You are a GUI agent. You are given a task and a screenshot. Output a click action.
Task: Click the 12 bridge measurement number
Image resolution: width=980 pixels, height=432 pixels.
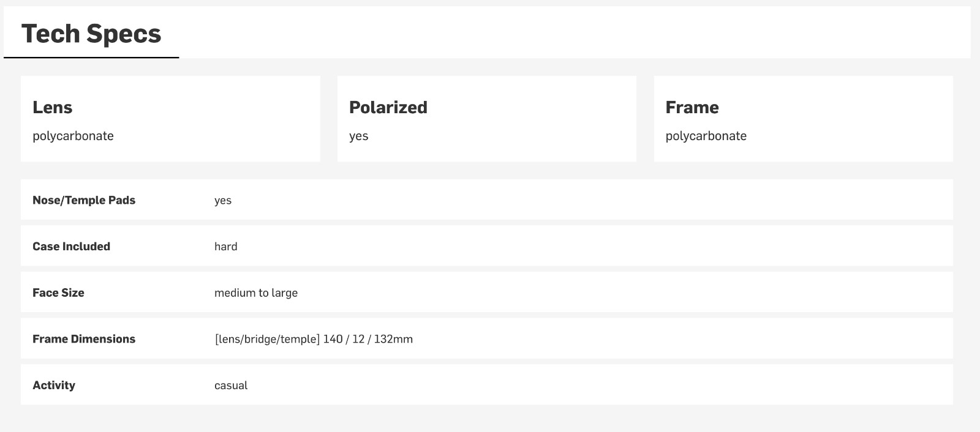358,339
